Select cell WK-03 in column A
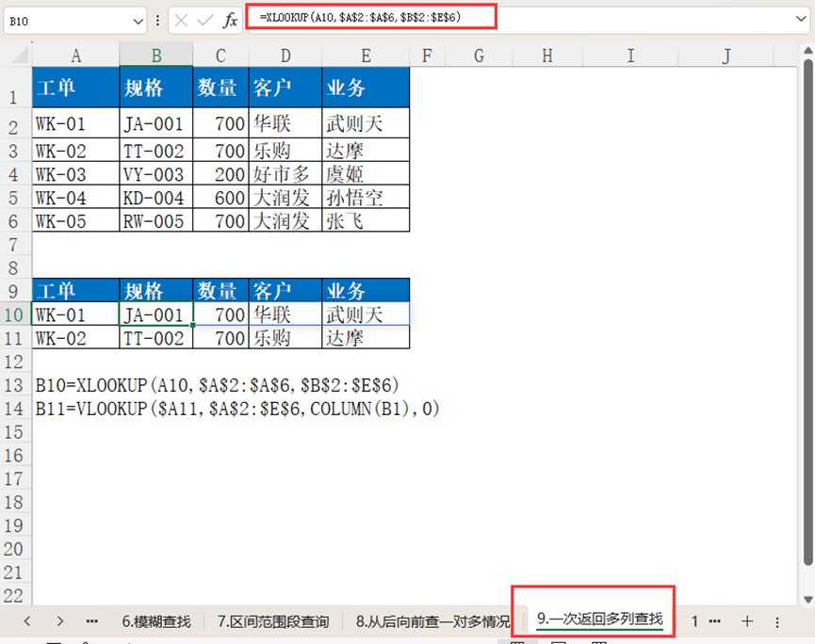The image size is (815, 644). coord(76,174)
